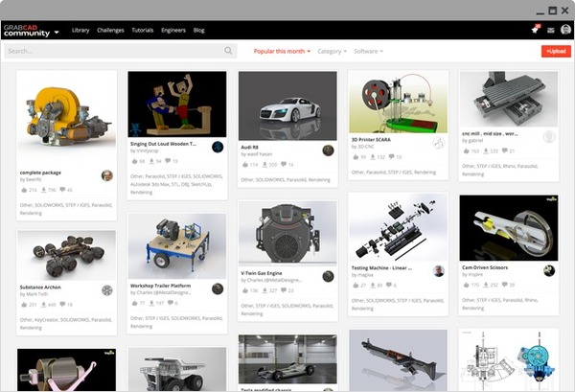Expand the Popular this month dropdown
575x392 pixels.
pyautogui.click(x=282, y=52)
